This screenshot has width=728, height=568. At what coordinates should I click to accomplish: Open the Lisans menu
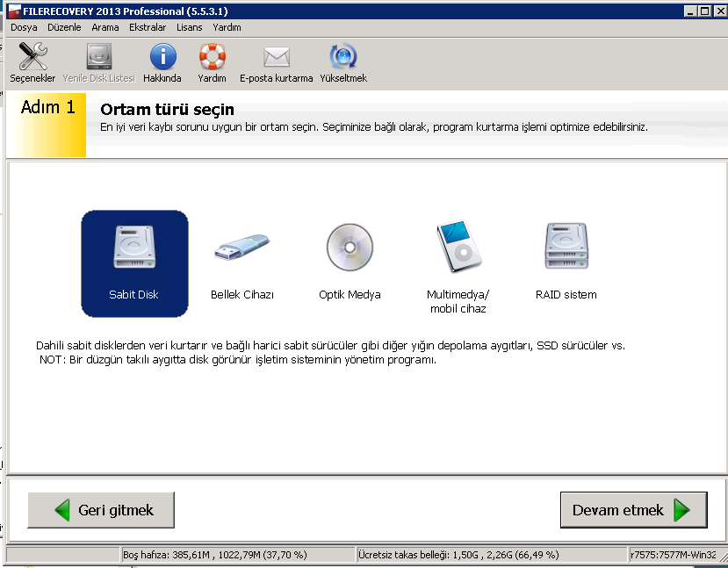(189, 27)
